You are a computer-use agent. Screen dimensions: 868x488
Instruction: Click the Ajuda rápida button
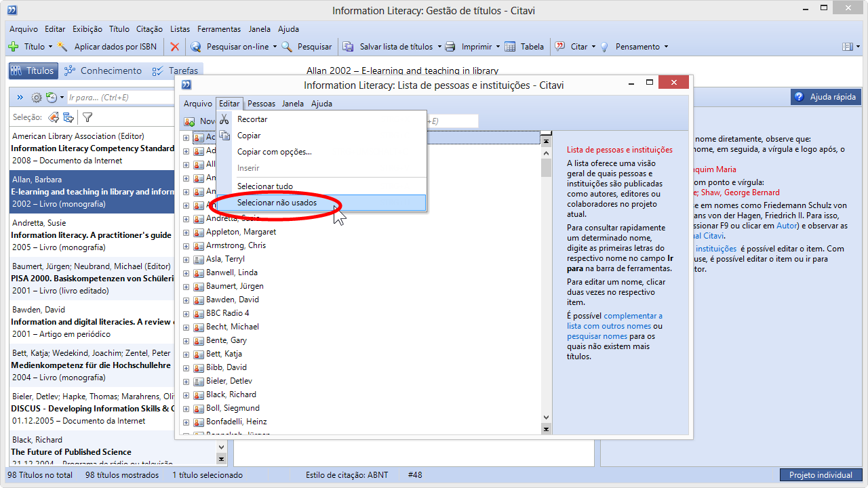826,97
